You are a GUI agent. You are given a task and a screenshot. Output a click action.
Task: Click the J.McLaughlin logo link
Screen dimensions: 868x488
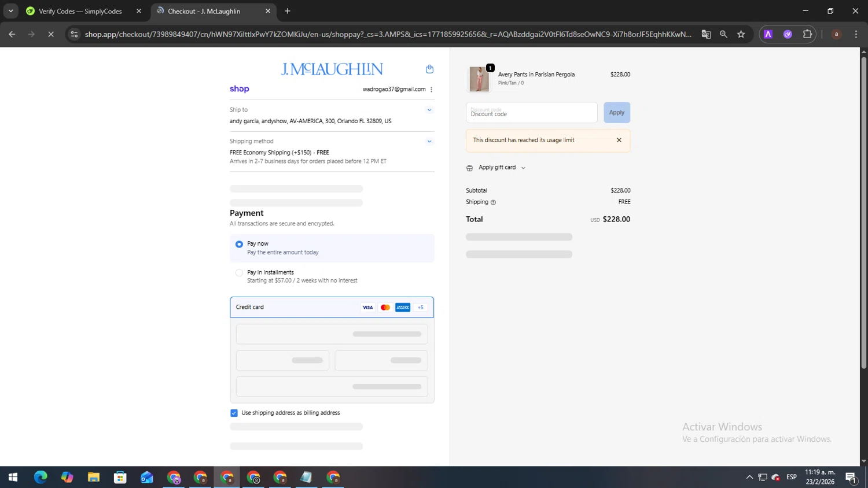[332, 69]
